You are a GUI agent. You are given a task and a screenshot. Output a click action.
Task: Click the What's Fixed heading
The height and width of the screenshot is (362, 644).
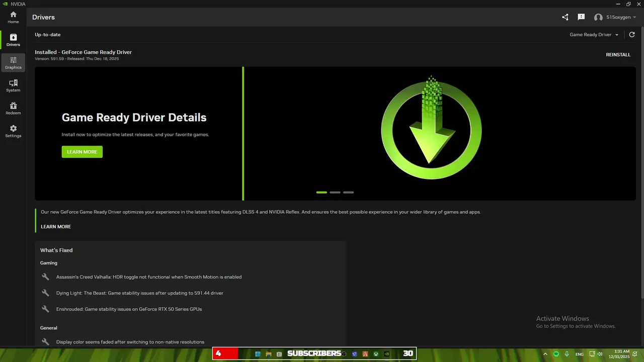pyautogui.click(x=56, y=250)
